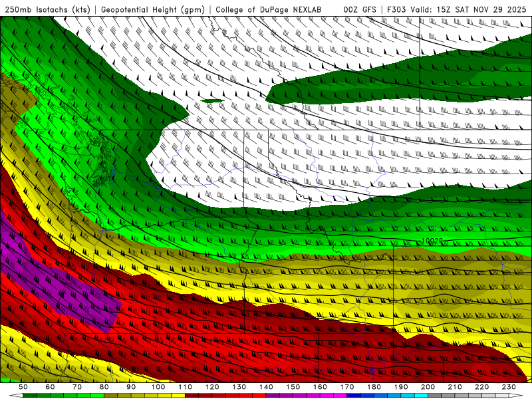The width and height of the screenshot is (532, 399).
Task: Click the magenta color bar segment before 170
Action: point(340,396)
